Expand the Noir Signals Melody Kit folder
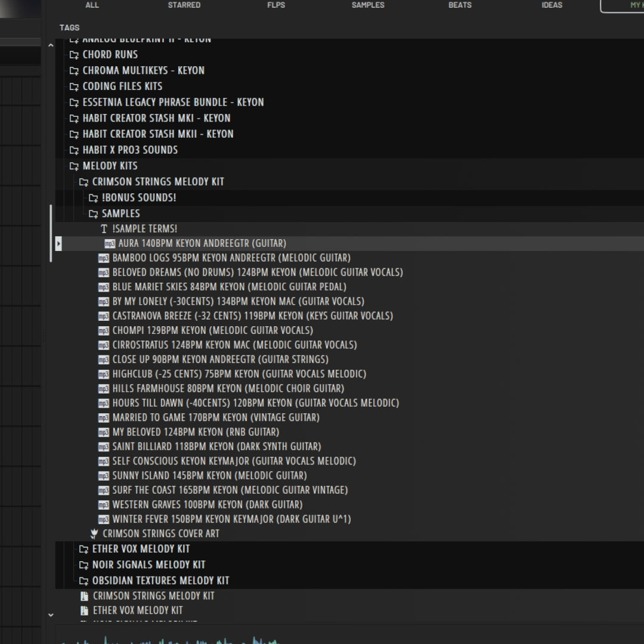The image size is (644, 644). [83, 565]
